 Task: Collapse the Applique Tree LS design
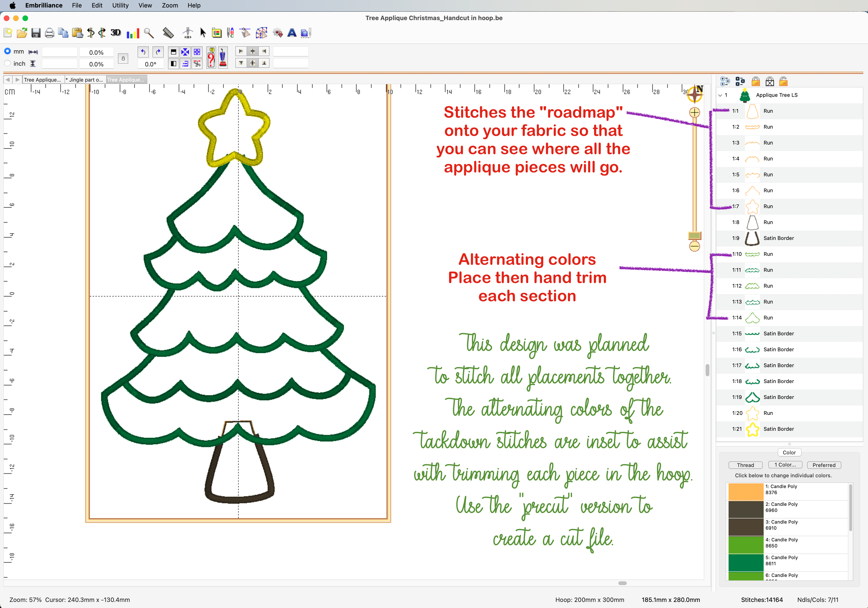click(720, 95)
